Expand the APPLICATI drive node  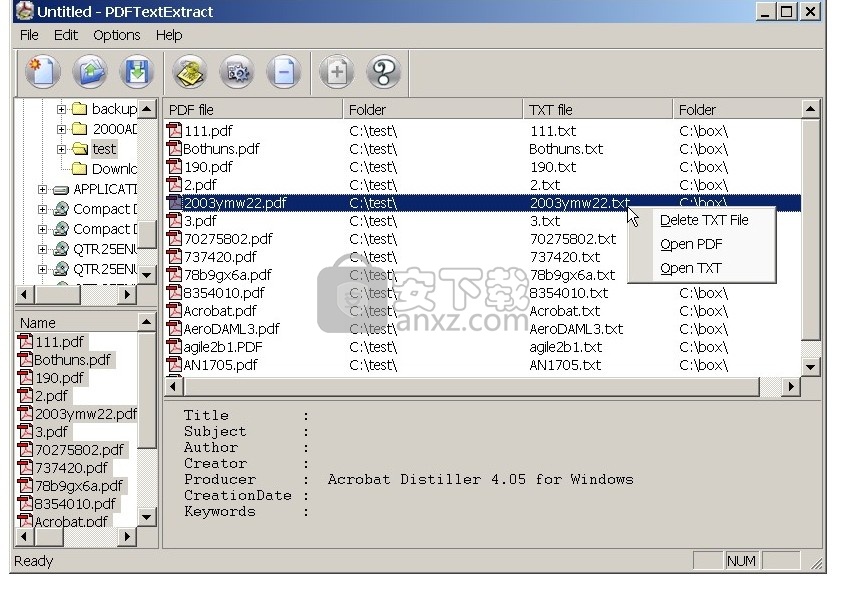pyautogui.click(x=42, y=189)
